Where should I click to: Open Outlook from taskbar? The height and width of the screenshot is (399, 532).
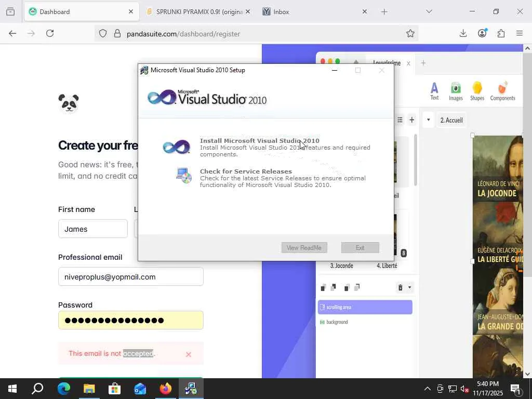(140, 389)
